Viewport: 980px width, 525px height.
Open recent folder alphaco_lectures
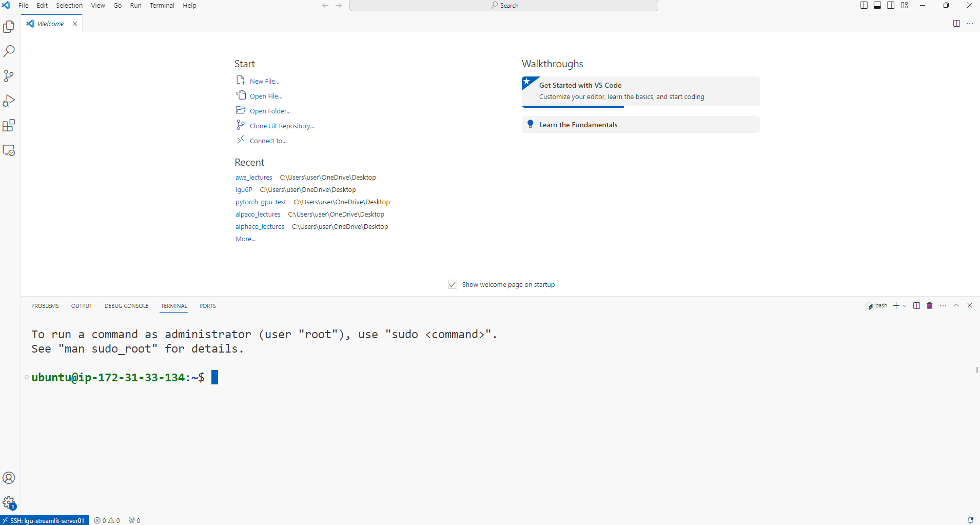coord(260,227)
